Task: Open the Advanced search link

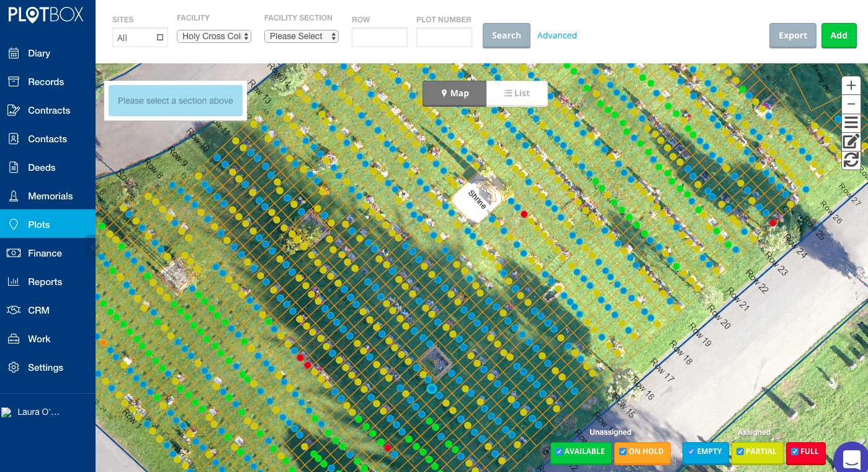Action: pos(557,35)
